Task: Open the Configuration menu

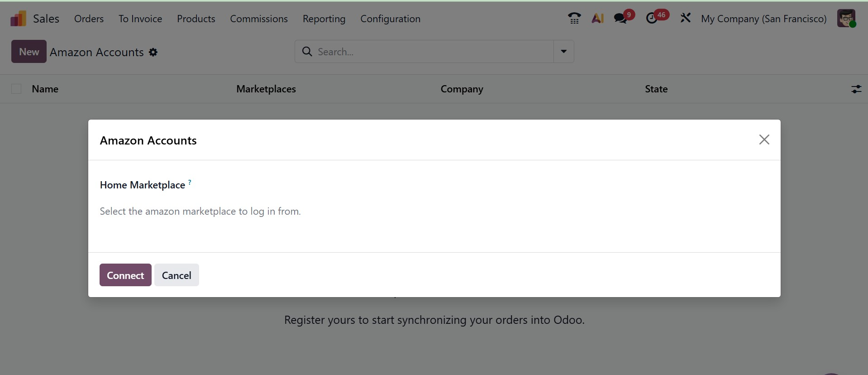Action: [390, 19]
